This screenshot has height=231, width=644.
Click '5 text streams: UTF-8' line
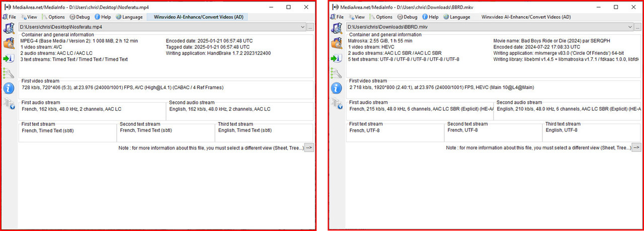pos(404,59)
